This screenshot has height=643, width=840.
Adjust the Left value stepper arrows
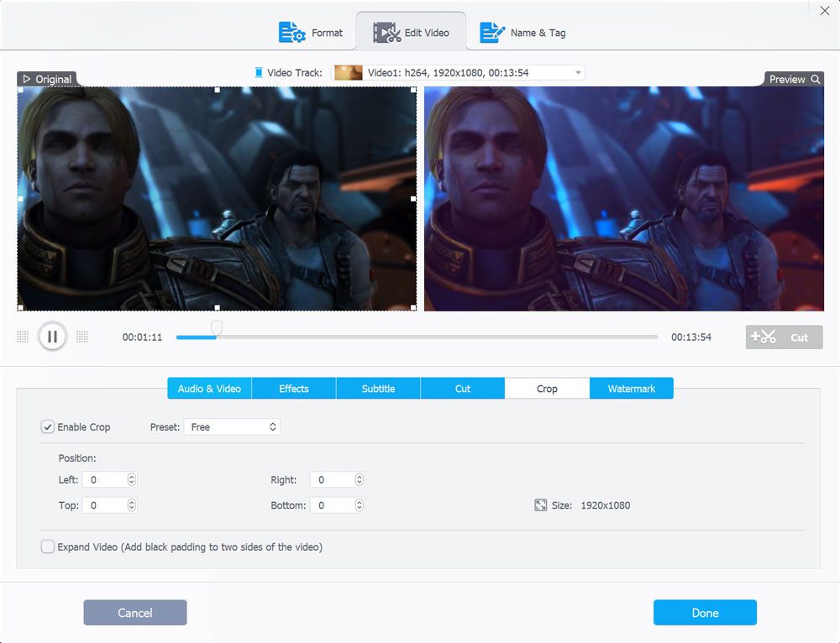click(x=132, y=479)
